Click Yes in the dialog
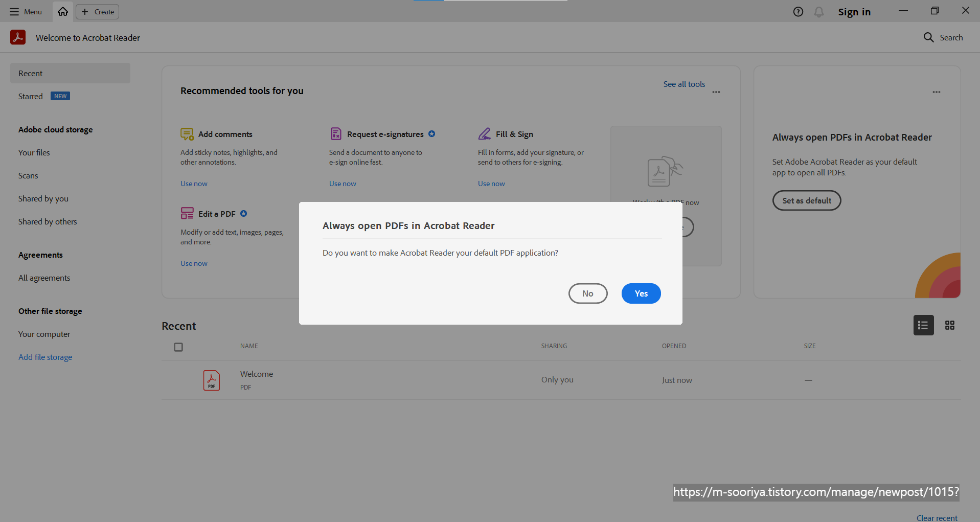 [641, 293]
